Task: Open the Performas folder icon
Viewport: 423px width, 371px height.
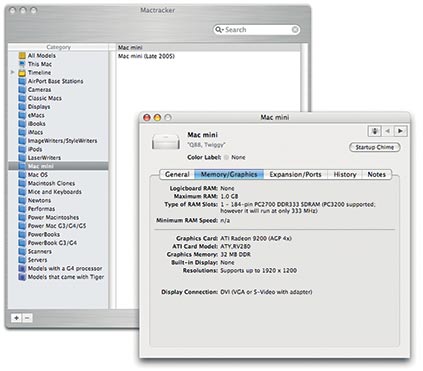Action: click(x=22, y=209)
